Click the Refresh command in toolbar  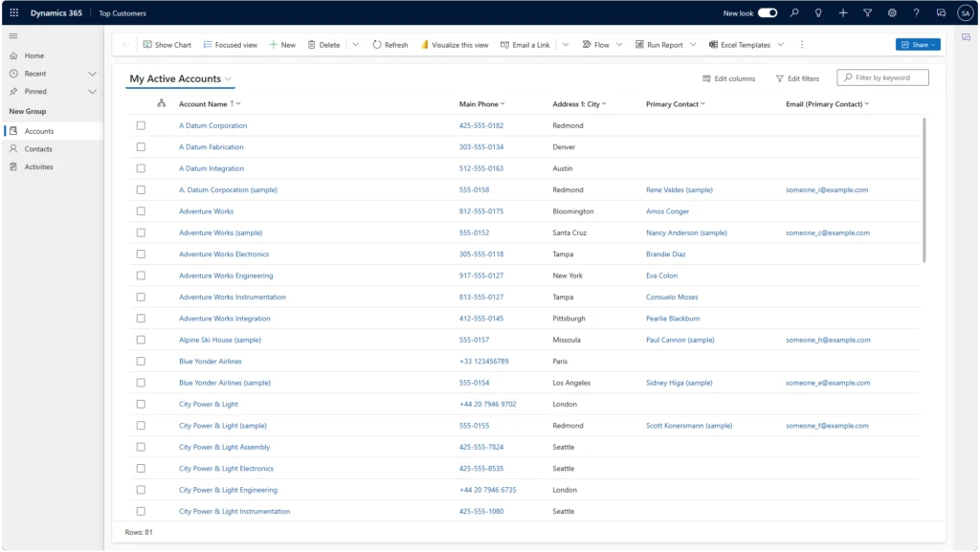pos(390,45)
